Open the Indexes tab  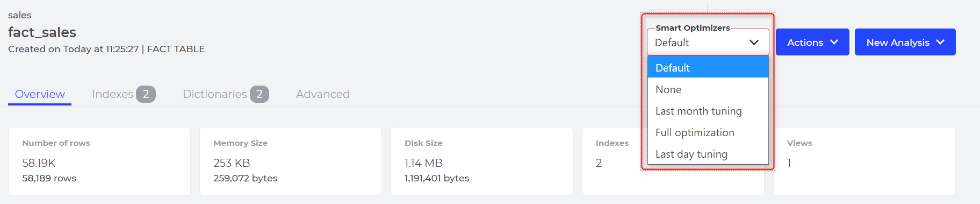tap(124, 94)
